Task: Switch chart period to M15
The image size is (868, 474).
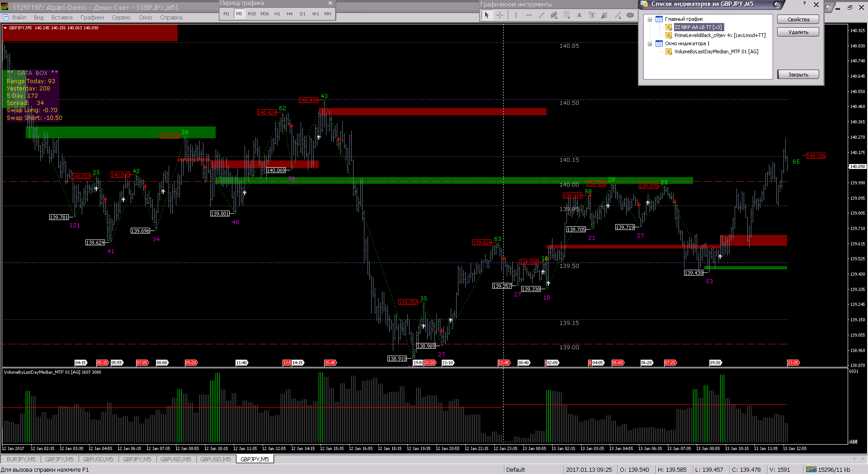Action: (x=252, y=14)
